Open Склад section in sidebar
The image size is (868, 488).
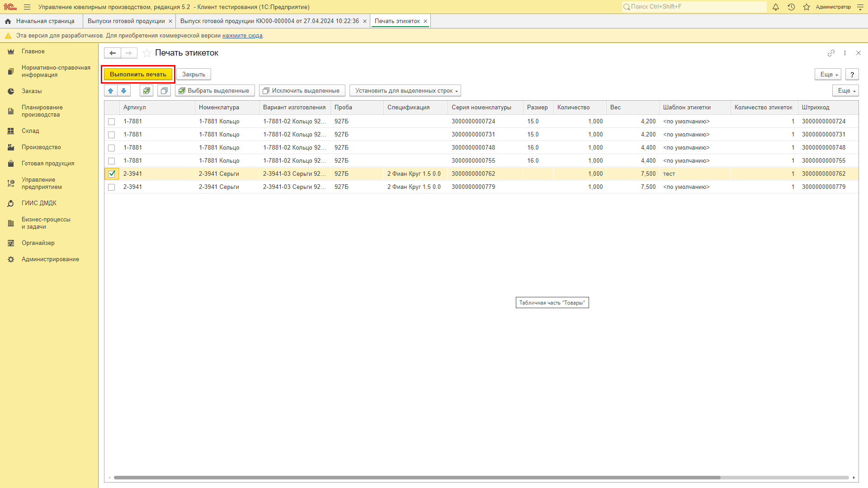[x=30, y=131]
